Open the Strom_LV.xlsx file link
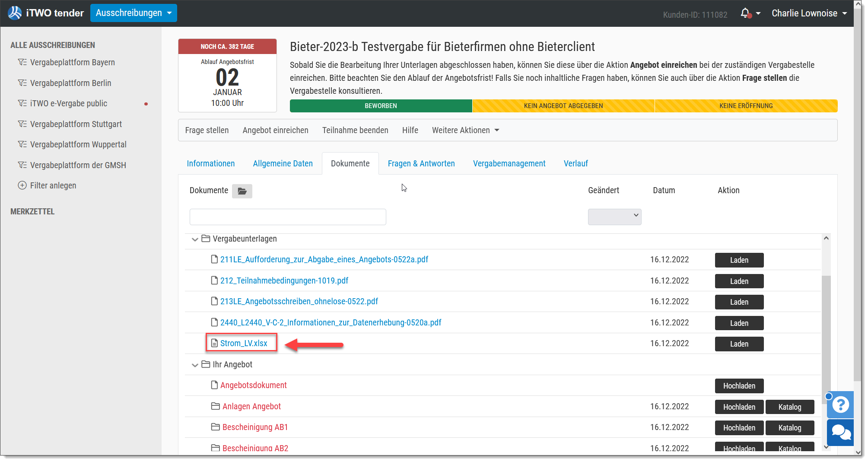 tap(244, 343)
